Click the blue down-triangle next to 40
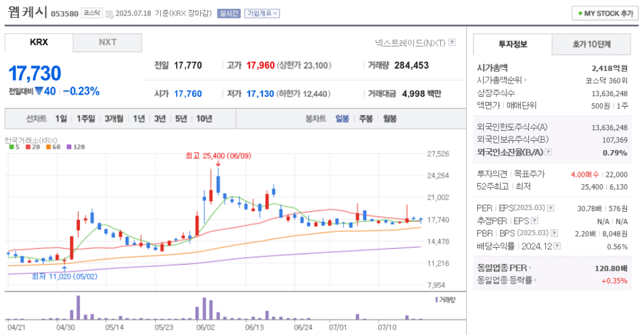644x335 pixels. [39, 91]
